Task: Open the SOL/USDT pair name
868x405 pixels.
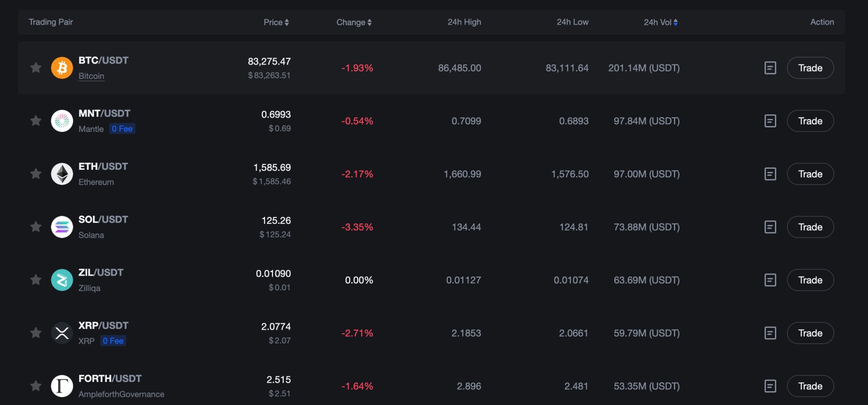Action: tap(103, 219)
